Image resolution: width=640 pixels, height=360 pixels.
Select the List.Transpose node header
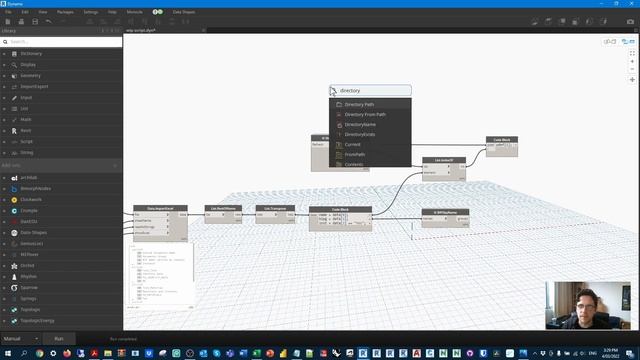coord(275,208)
